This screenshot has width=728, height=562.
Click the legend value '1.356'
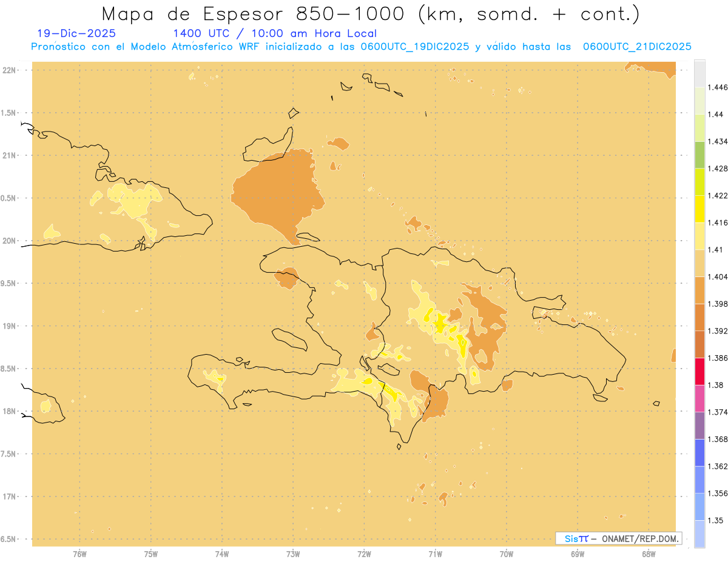718,493
